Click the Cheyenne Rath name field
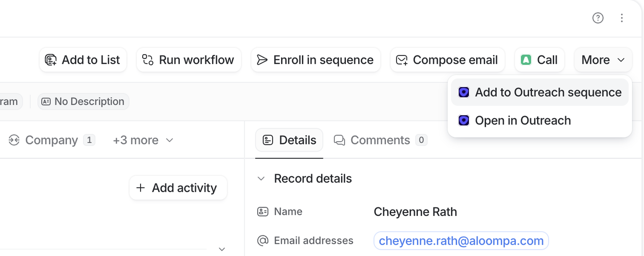The image size is (644, 256). (x=415, y=212)
